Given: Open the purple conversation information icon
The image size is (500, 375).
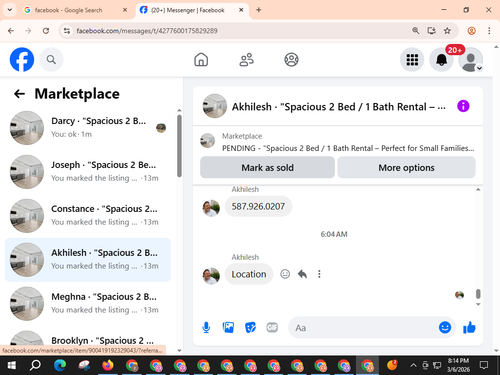Looking at the screenshot, I should click(x=463, y=106).
